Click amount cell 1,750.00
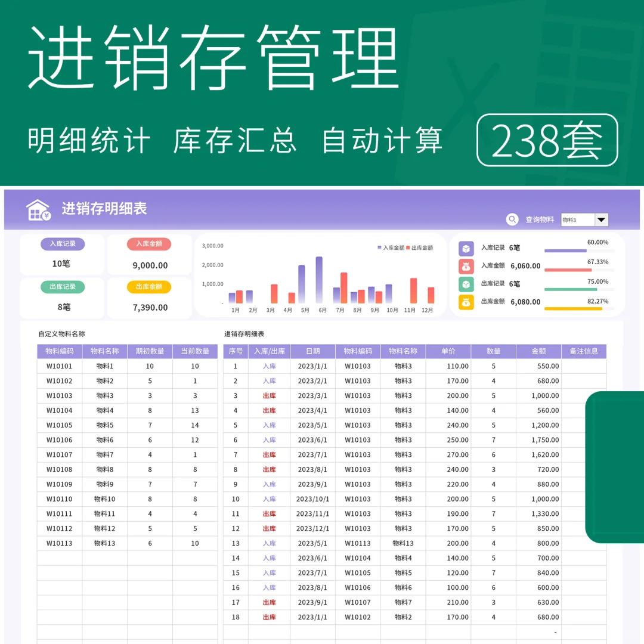Image resolution: width=644 pixels, height=644 pixels. [538, 440]
